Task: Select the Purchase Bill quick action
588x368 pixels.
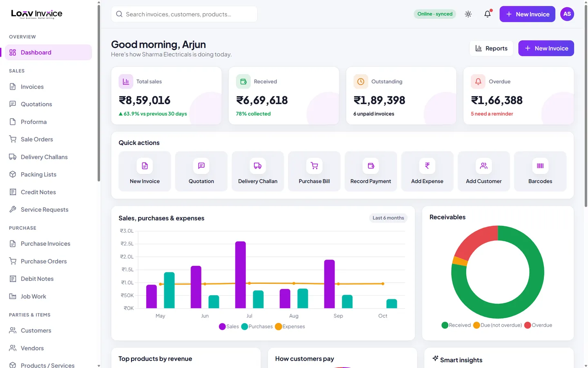Action: (314, 171)
